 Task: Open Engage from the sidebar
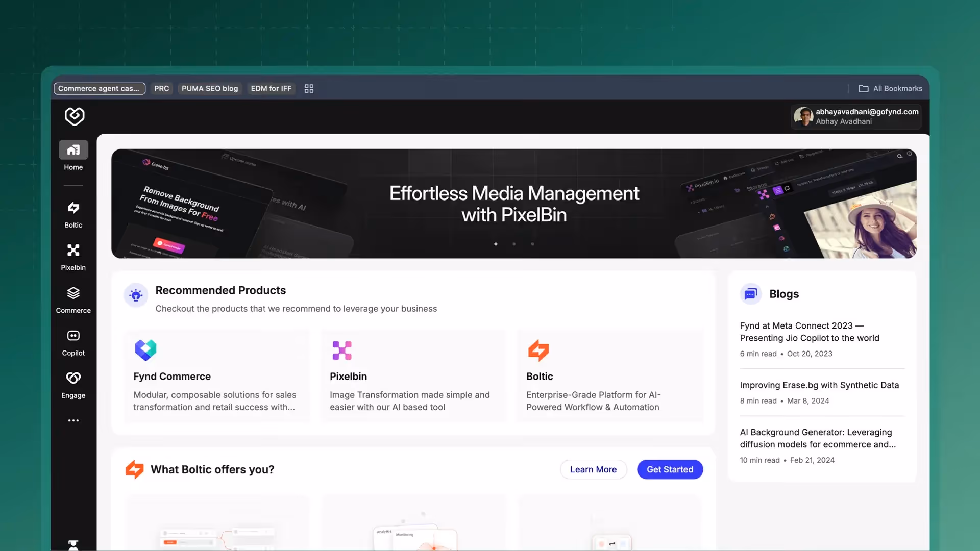(x=73, y=378)
